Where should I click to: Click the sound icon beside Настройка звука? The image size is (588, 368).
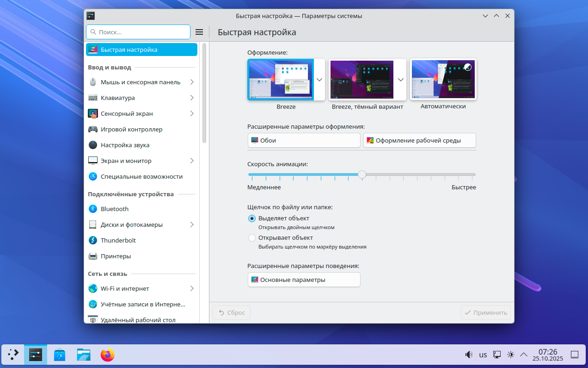coord(93,145)
